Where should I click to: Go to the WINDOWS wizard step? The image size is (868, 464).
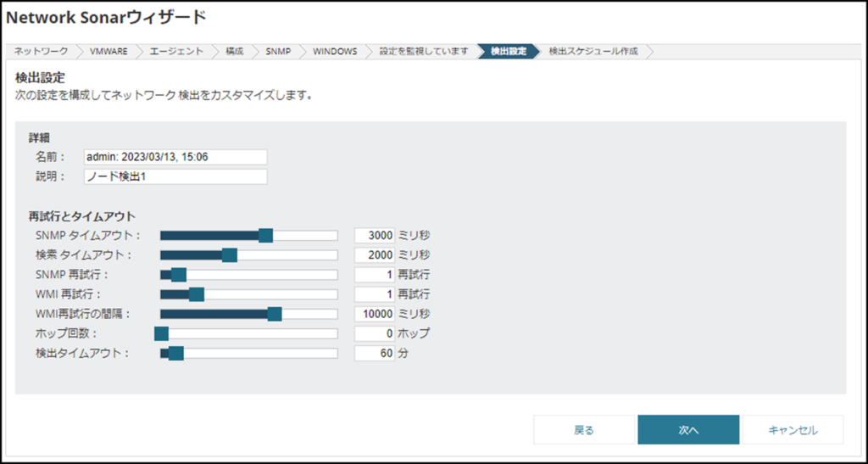coord(335,52)
